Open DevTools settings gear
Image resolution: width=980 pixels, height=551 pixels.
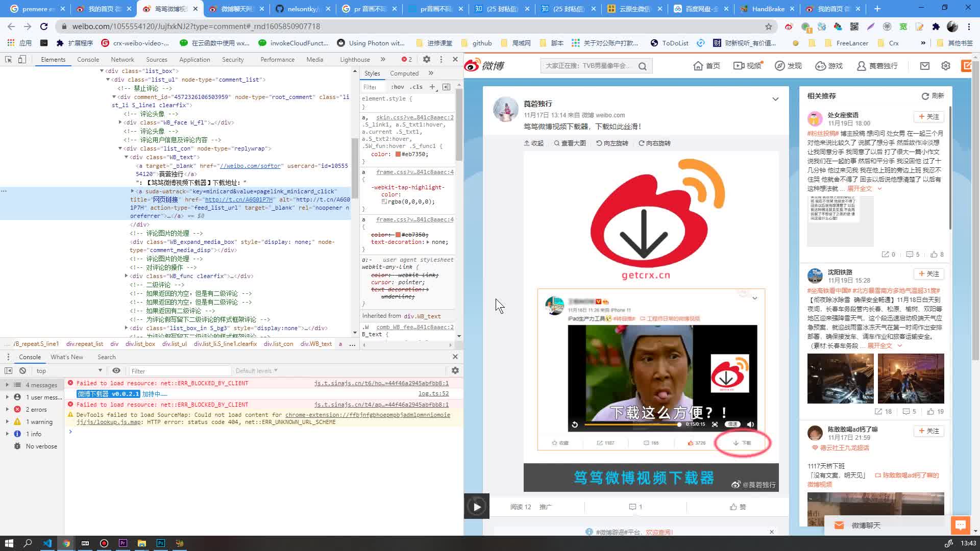point(427,59)
